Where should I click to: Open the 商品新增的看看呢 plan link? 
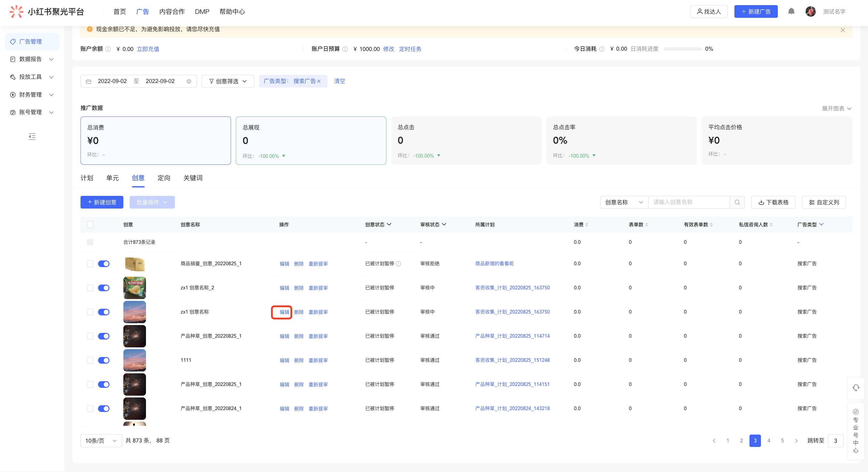[x=494, y=264]
